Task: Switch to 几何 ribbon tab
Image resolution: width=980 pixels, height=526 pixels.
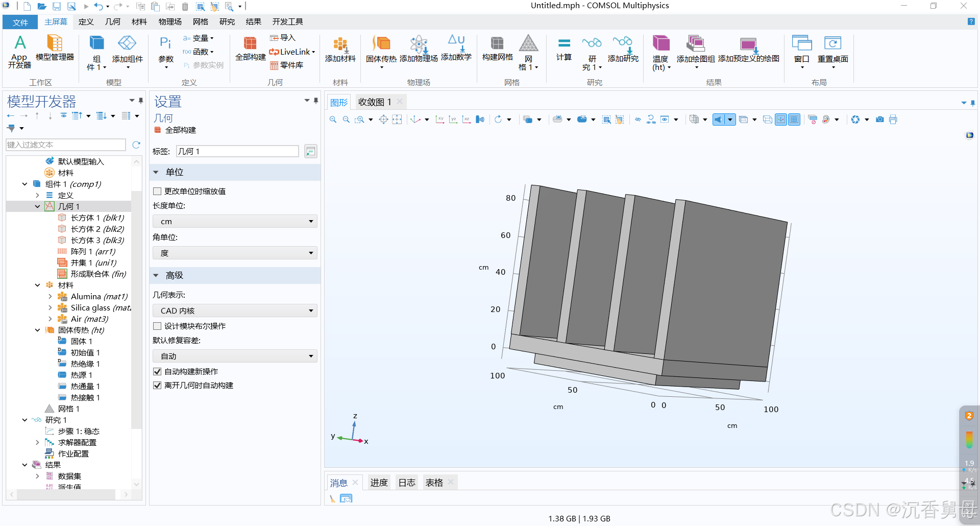Action: [x=113, y=22]
